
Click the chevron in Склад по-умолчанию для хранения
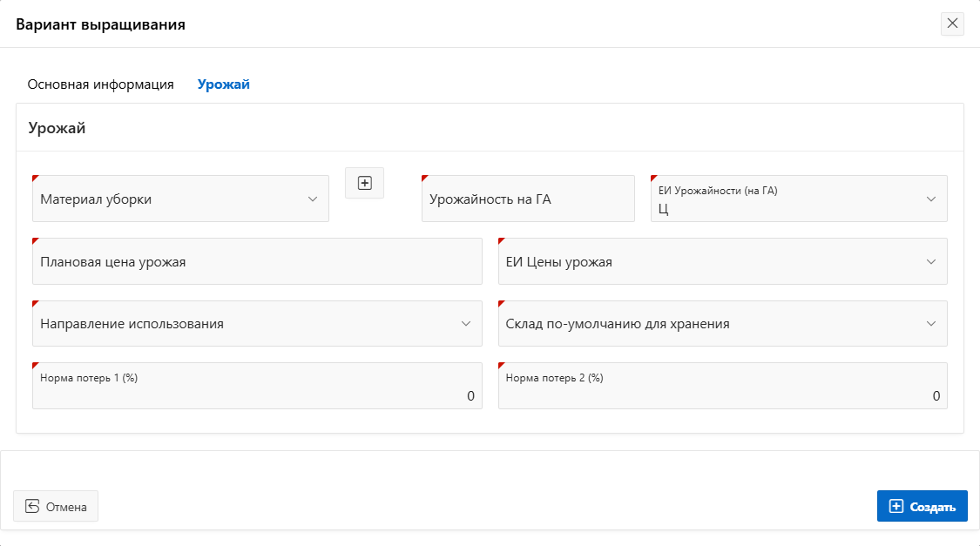click(x=931, y=323)
